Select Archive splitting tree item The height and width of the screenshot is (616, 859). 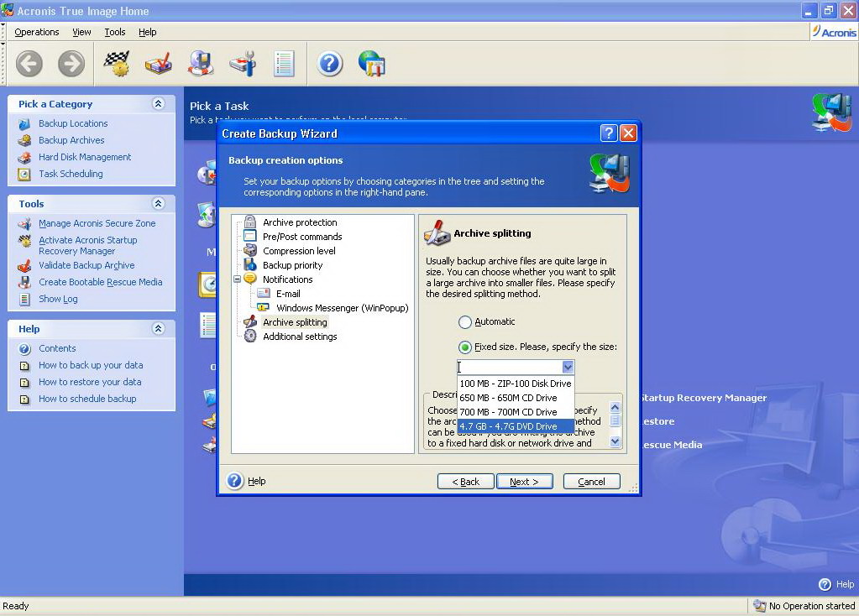tap(295, 322)
